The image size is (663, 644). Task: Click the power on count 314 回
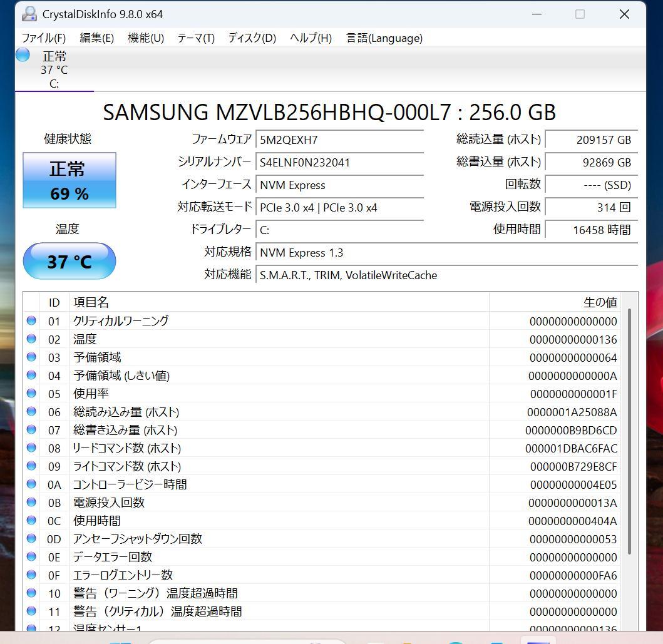[592, 208]
